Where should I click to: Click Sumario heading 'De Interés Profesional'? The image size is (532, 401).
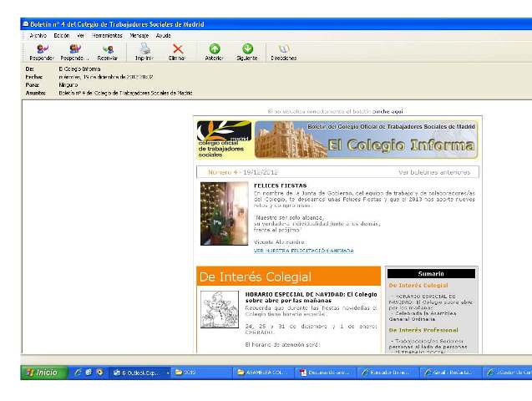click(x=423, y=330)
